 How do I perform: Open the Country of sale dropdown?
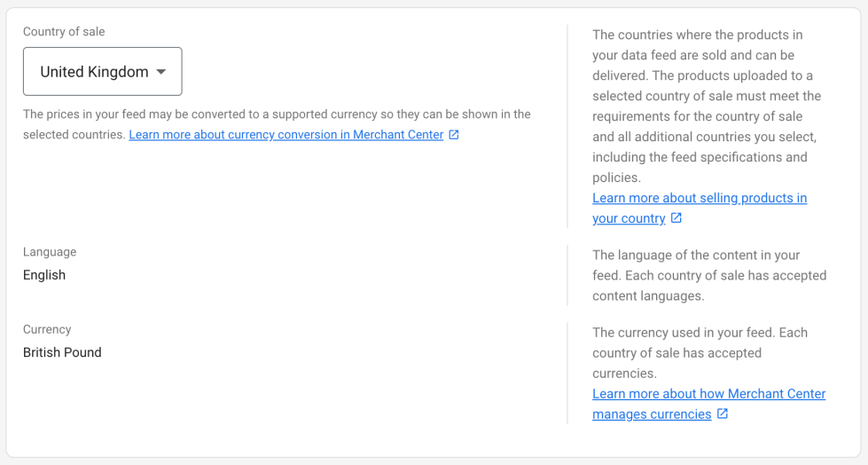102,72
